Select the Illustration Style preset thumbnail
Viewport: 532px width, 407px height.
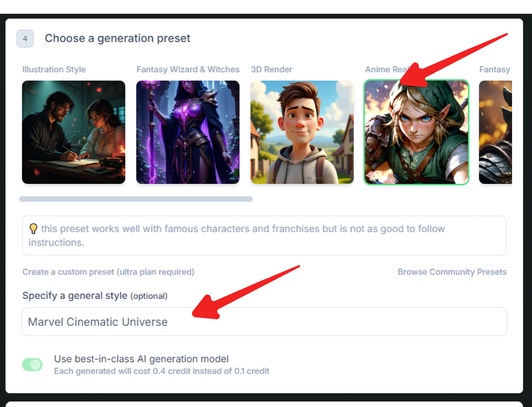pyautogui.click(x=74, y=132)
